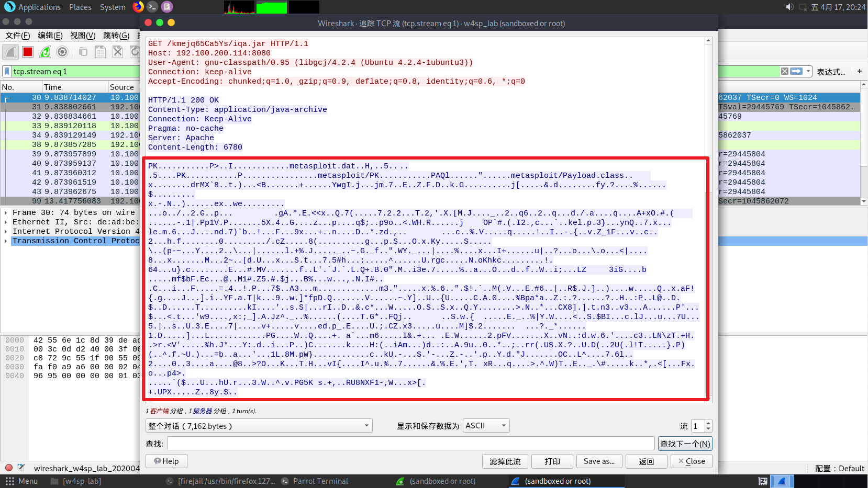Click into the 查找 search field
Screen dimensions: 868x488
point(411,444)
